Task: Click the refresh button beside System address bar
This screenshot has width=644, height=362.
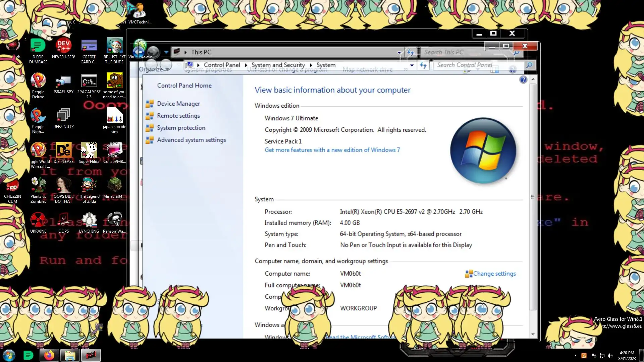Action: pyautogui.click(x=423, y=65)
